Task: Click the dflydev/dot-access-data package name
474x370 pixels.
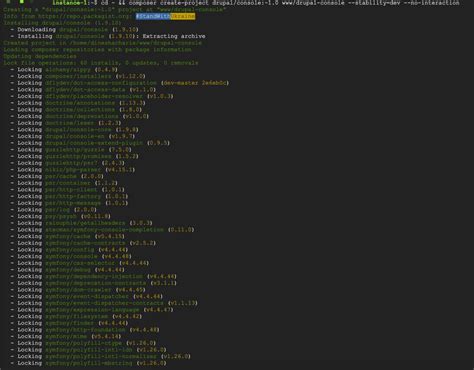Action: tap(85, 89)
